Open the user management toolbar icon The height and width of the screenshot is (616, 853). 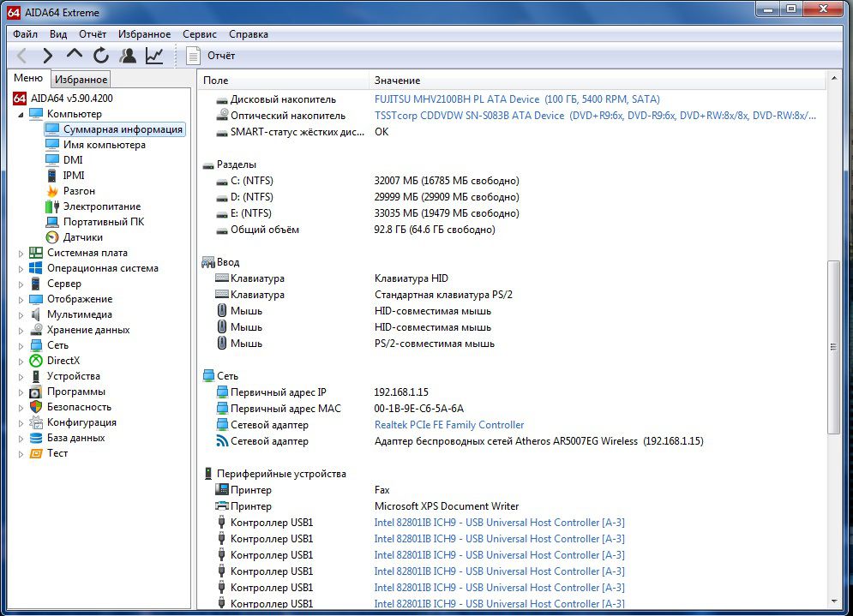click(128, 56)
